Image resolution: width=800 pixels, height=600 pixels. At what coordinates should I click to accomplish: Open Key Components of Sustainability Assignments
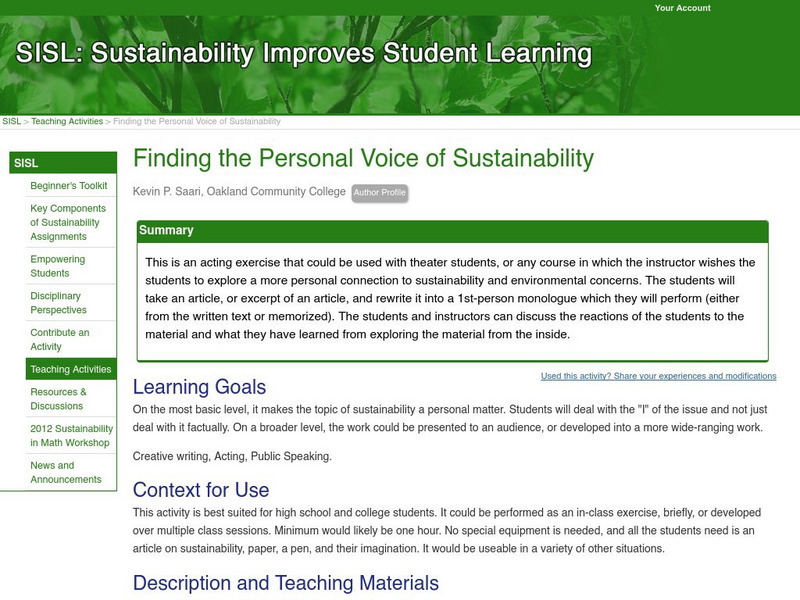pyautogui.click(x=65, y=222)
